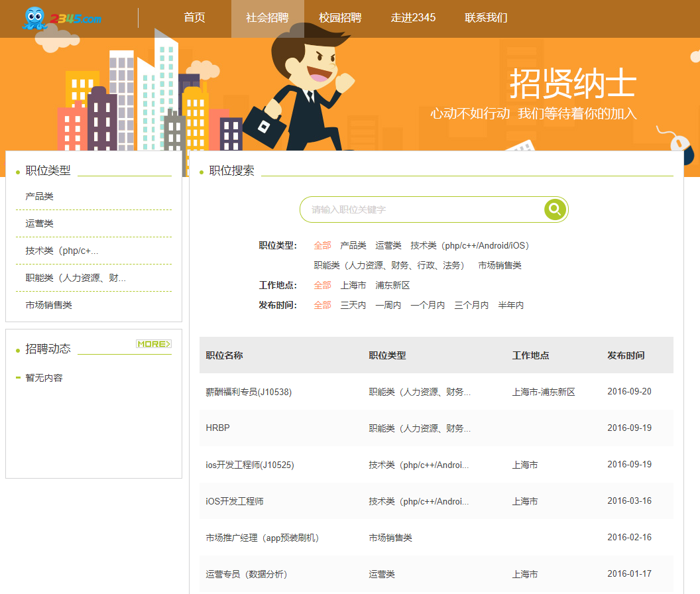Open the 薪酬福利专员(J10538) job posting
The height and width of the screenshot is (594, 700).
tap(249, 392)
